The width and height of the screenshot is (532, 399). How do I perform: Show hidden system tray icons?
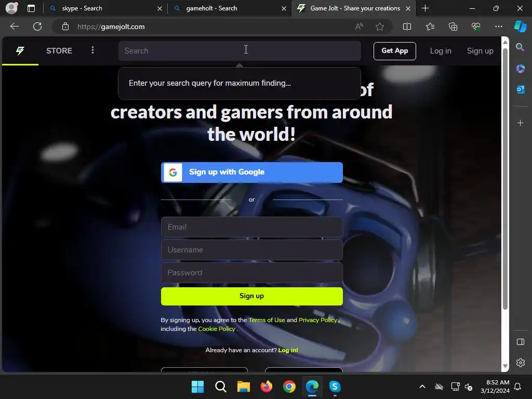click(x=422, y=387)
